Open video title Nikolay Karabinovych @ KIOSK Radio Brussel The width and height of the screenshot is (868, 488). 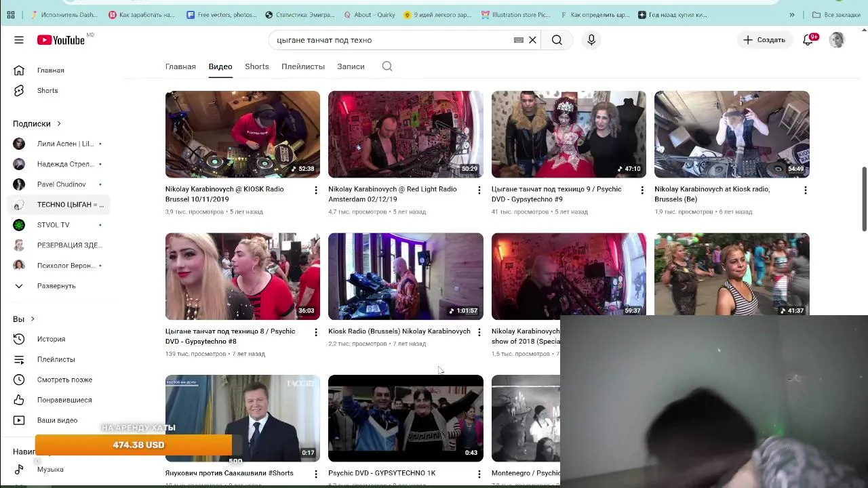[x=224, y=194]
